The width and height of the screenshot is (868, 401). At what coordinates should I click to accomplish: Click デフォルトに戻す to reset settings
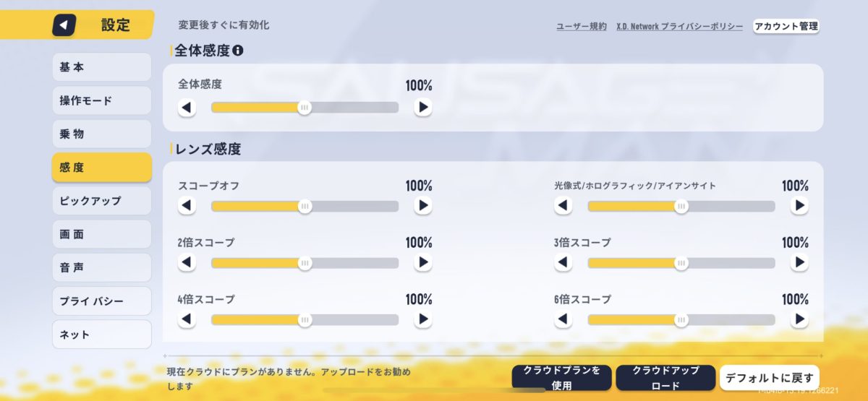coord(769,378)
